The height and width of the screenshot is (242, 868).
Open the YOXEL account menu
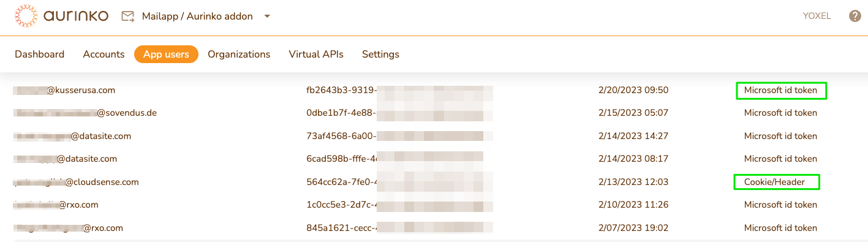pos(817,16)
